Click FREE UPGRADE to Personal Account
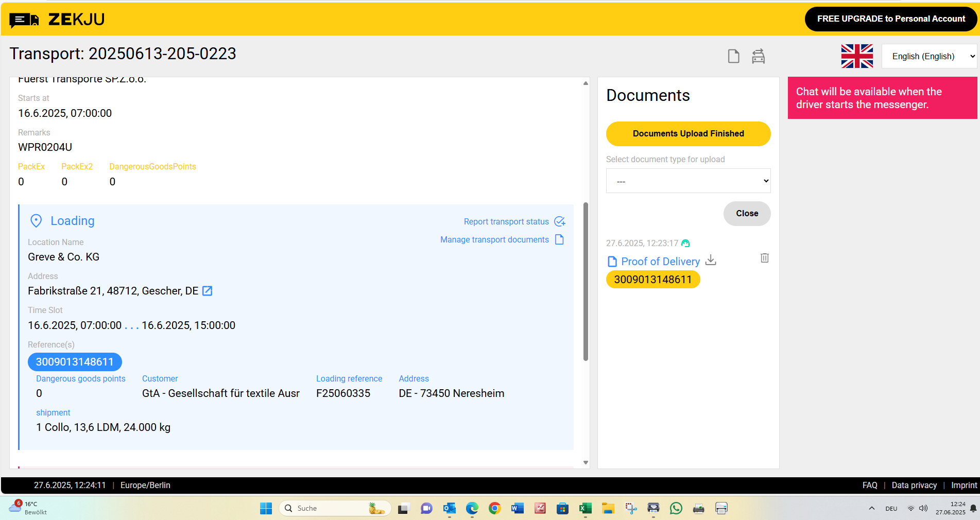The height and width of the screenshot is (520, 980). point(891,19)
